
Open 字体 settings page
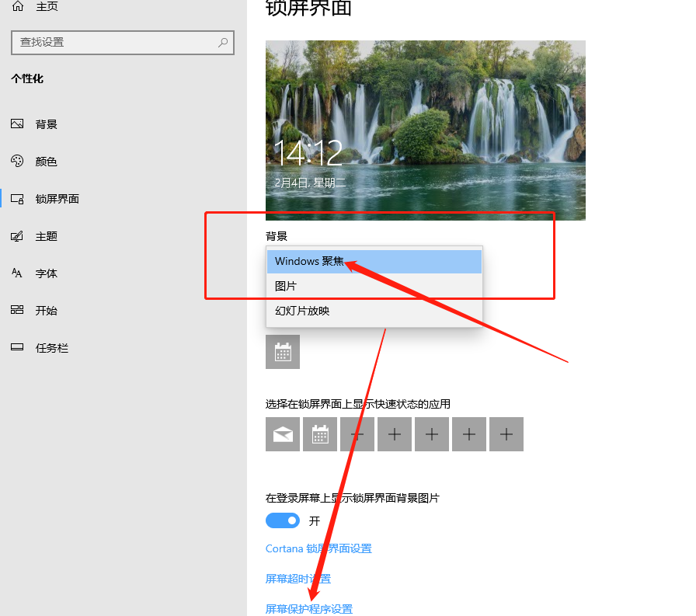click(x=46, y=273)
